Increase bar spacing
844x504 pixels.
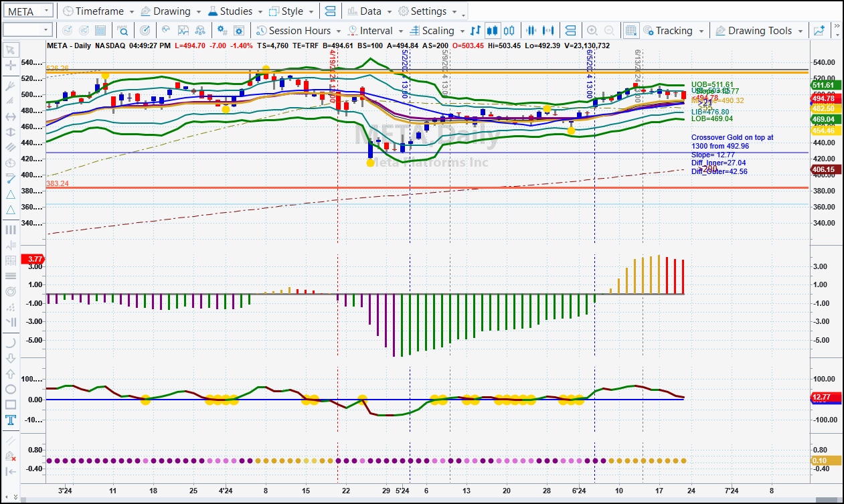click(x=549, y=30)
